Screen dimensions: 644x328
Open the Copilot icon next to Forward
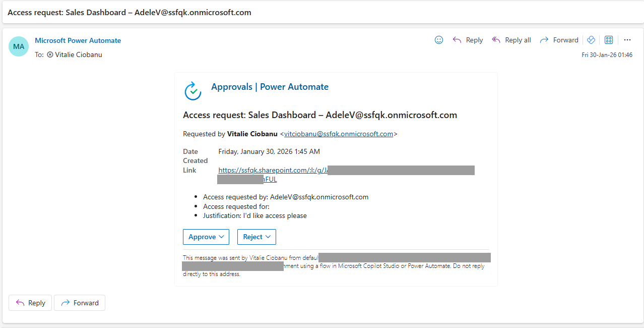pyautogui.click(x=592, y=40)
